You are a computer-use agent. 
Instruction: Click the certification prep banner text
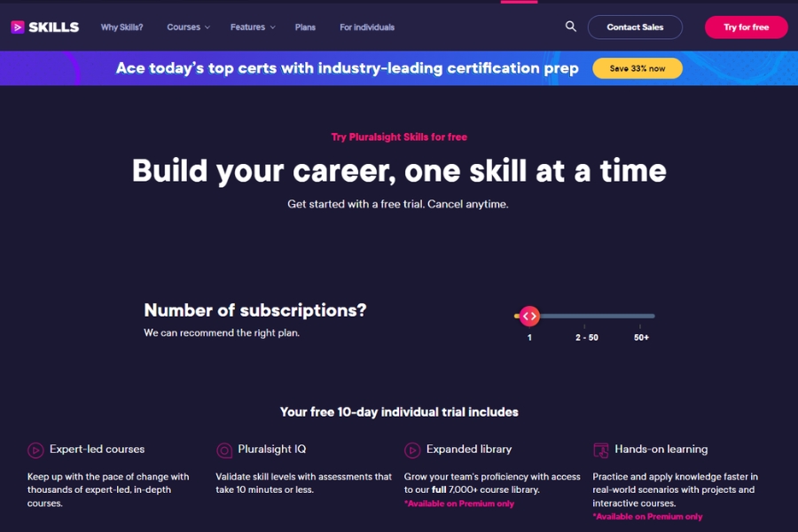[x=347, y=68]
